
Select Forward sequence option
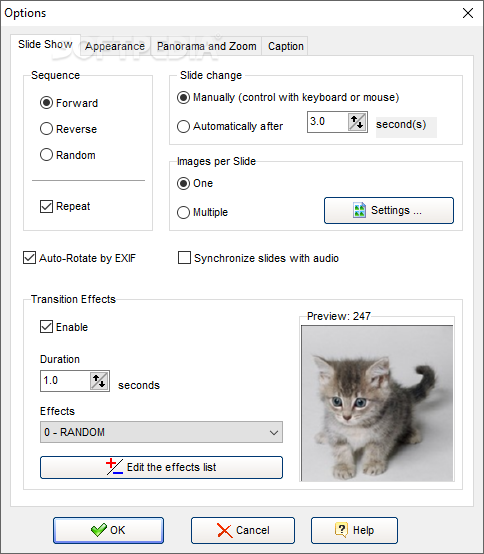[69, 103]
